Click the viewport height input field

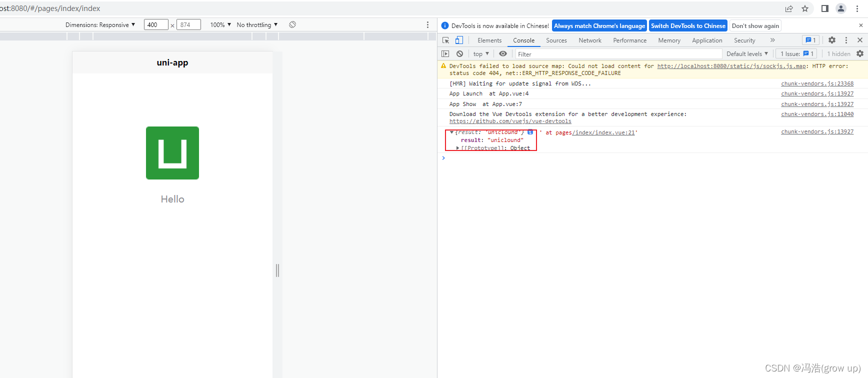pos(188,24)
